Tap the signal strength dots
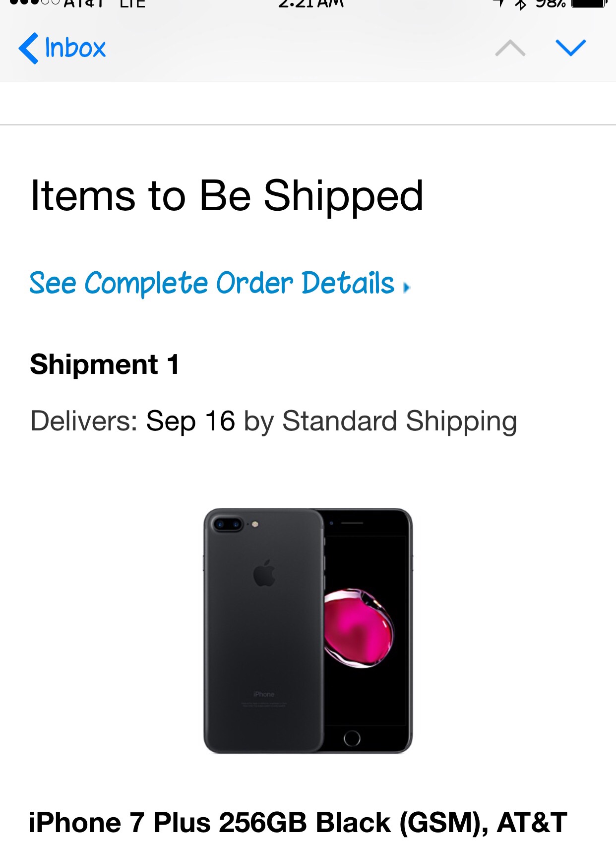616x841 pixels. click(x=34, y=3)
